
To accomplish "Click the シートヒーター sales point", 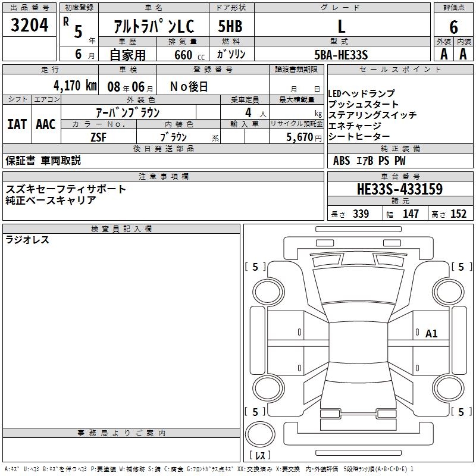I will coord(357,137).
